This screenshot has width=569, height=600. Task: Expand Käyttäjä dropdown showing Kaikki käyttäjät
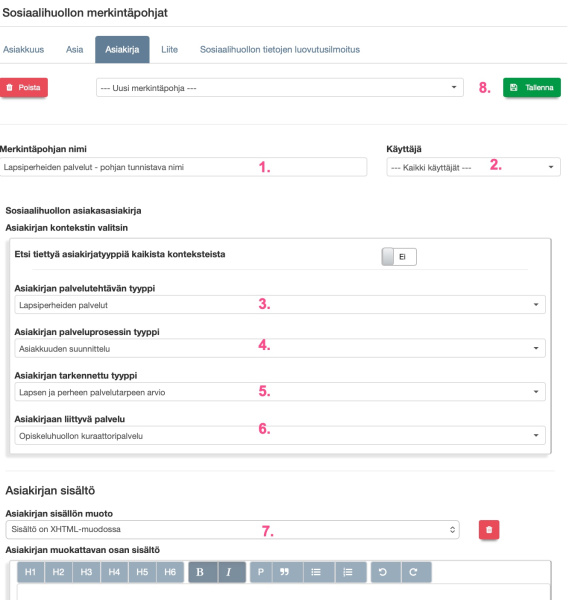(473, 167)
